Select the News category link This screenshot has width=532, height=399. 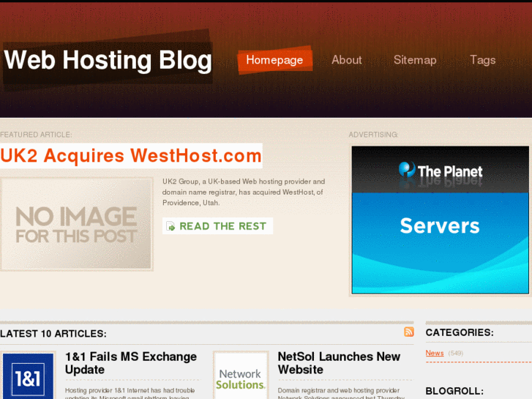point(435,353)
